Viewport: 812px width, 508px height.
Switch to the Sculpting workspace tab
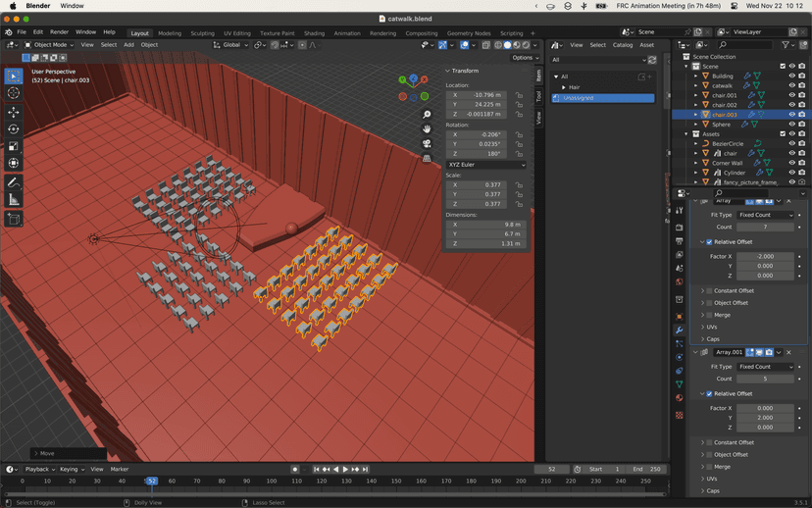click(x=202, y=32)
